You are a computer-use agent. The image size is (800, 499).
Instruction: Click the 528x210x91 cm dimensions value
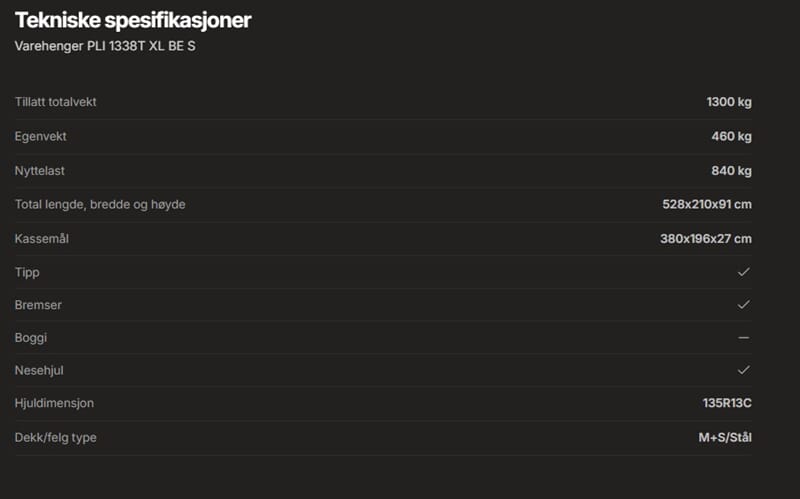click(x=706, y=204)
